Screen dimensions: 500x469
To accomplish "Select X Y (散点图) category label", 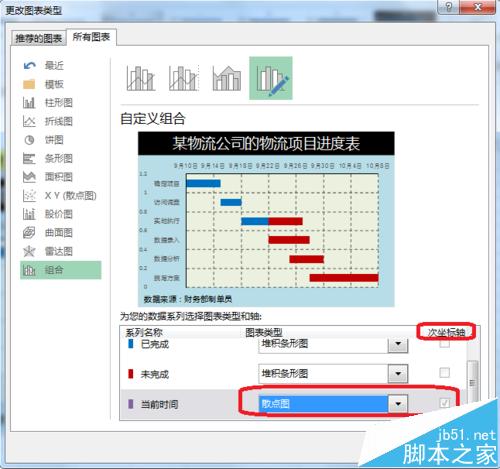I will 71,196.
